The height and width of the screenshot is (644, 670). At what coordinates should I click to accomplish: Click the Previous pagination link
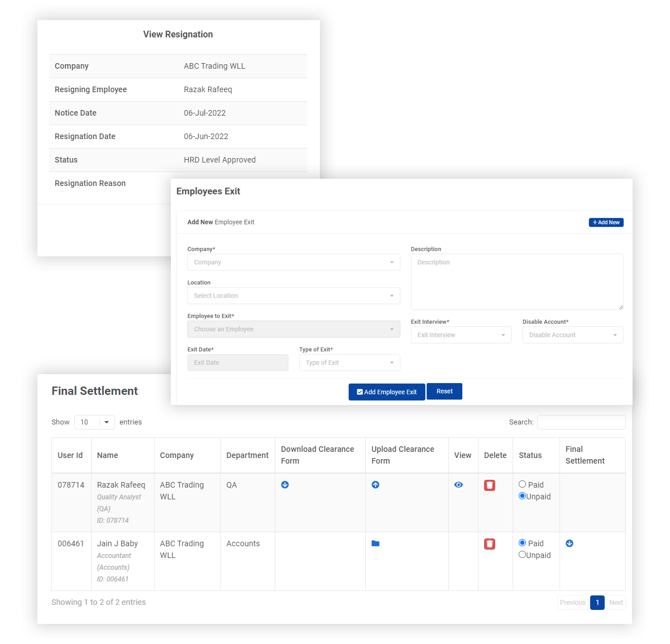pyautogui.click(x=572, y=603)
